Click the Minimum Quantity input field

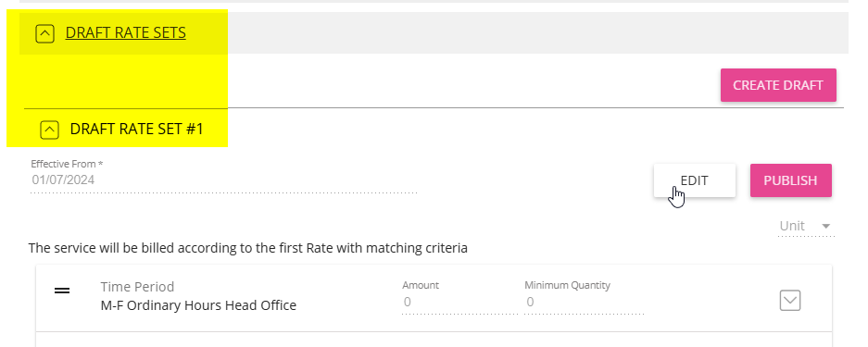click(x=584, y=303)
